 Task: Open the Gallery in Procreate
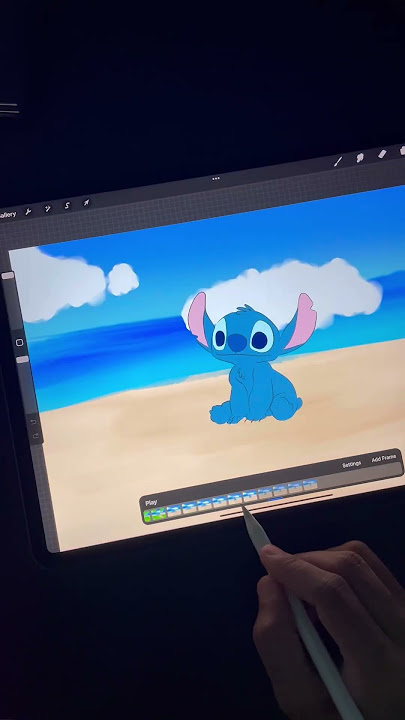click(7, 214)
